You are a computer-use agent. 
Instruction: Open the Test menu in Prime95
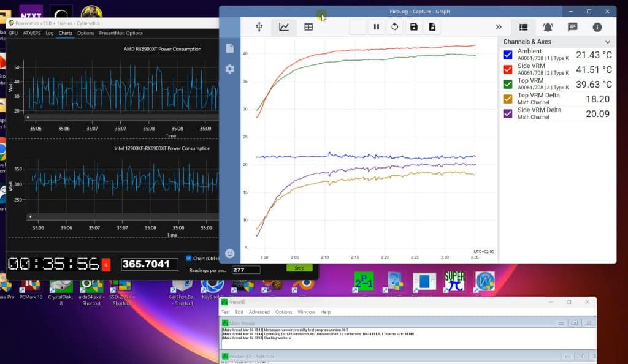coord(226,312)
